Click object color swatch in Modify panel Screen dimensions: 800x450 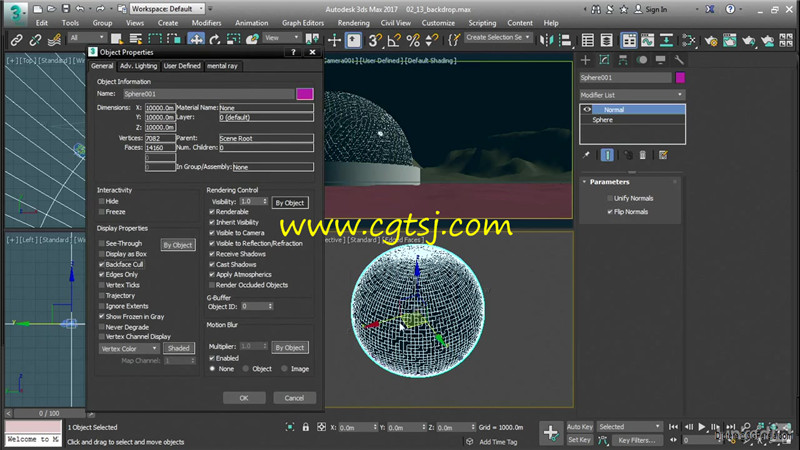coord(680,78)
